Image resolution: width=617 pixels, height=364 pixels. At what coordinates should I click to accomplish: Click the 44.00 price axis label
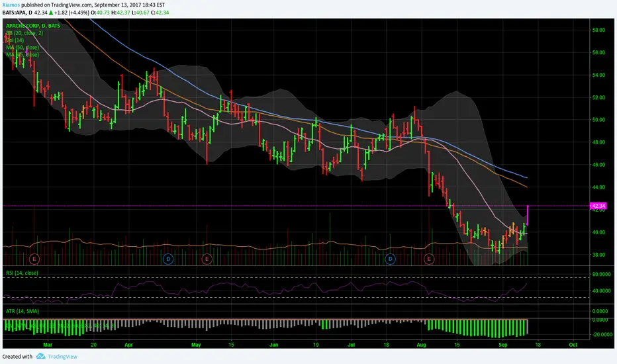[598, 187]
